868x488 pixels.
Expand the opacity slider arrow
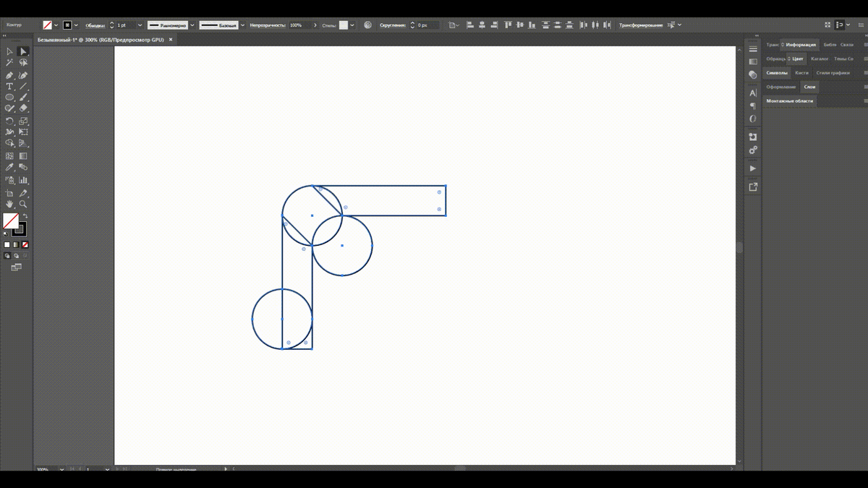point(315,25)
